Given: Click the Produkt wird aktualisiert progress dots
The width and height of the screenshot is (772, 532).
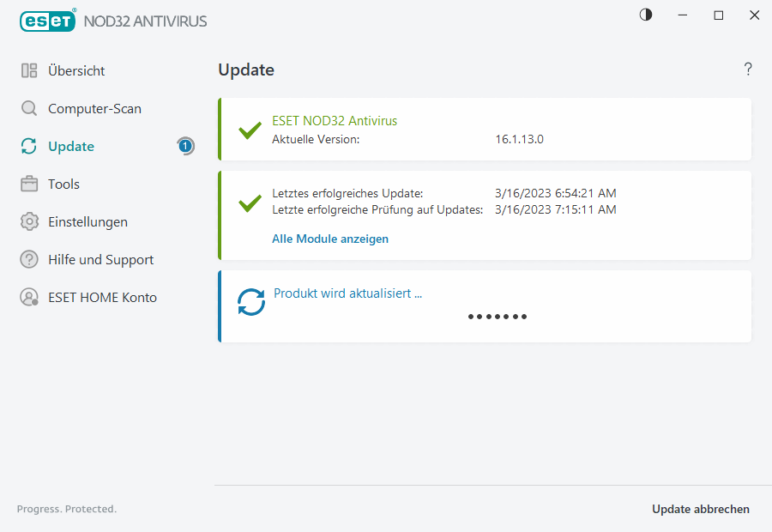Looking at the screenshot, I should pos(498,317).
